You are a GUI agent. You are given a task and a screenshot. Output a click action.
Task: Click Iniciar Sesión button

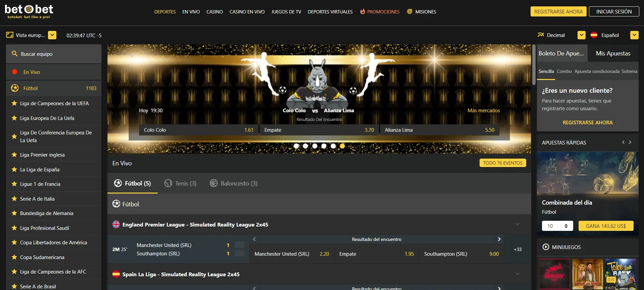click(614, 11)
